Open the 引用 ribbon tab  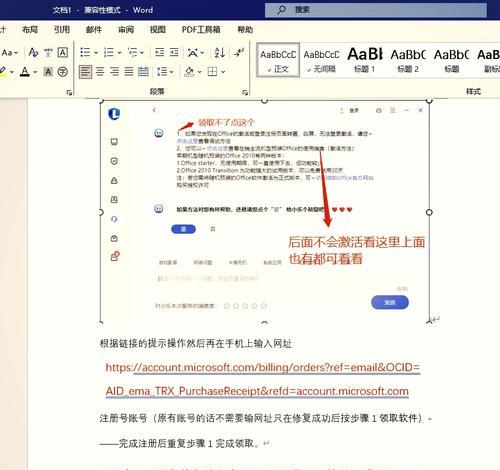click(x=62, y=30)
